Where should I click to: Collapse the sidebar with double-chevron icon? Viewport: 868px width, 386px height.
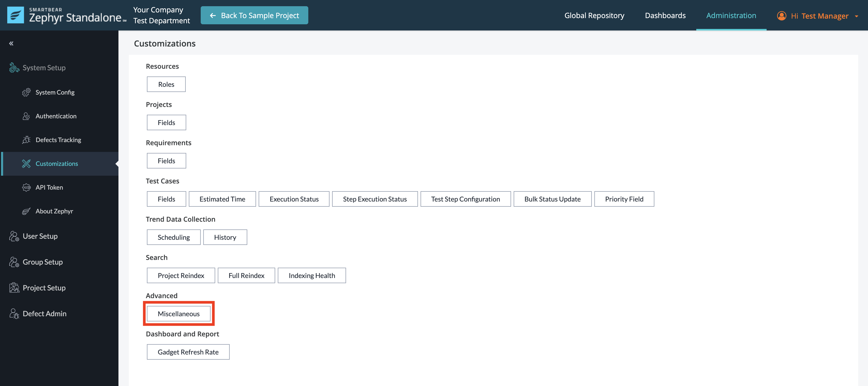point(11,43)
